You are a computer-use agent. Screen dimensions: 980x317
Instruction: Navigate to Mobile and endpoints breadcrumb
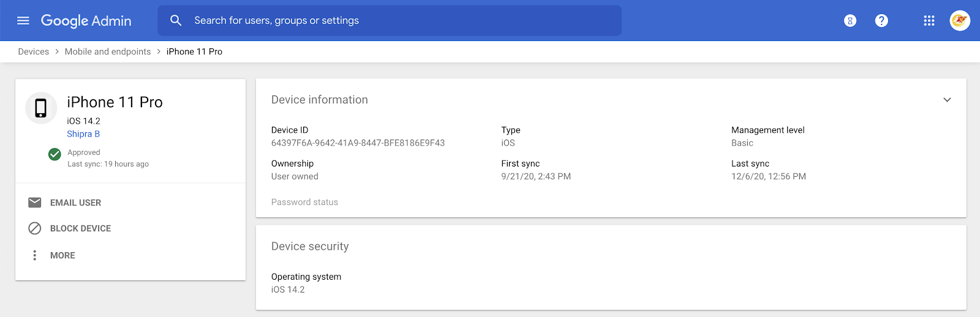tap(108, 51)
